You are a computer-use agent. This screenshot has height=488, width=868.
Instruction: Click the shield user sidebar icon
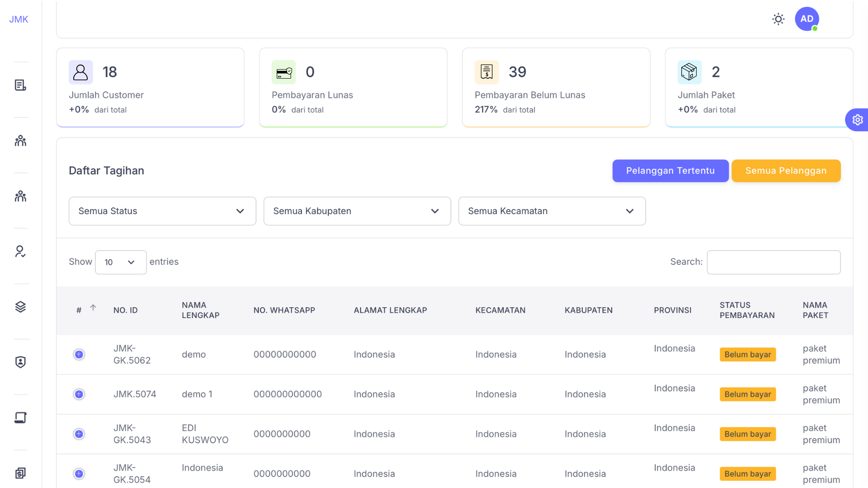tap(20, 362)
